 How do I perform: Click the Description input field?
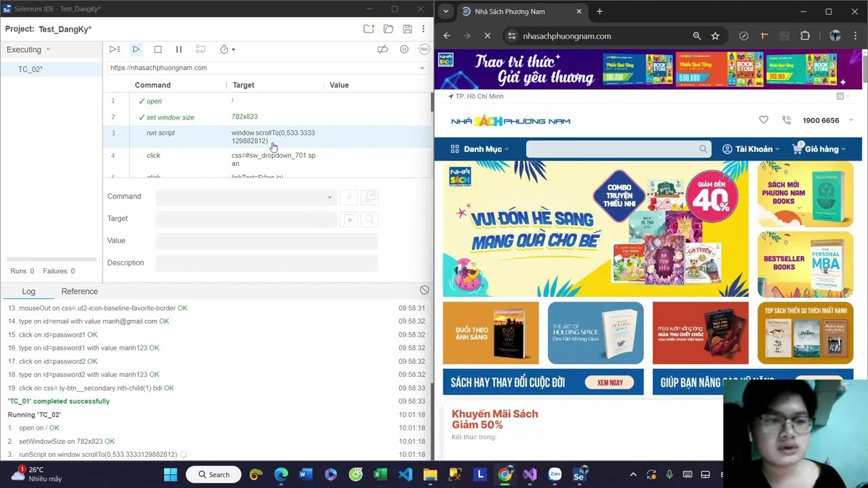(267, 263)
